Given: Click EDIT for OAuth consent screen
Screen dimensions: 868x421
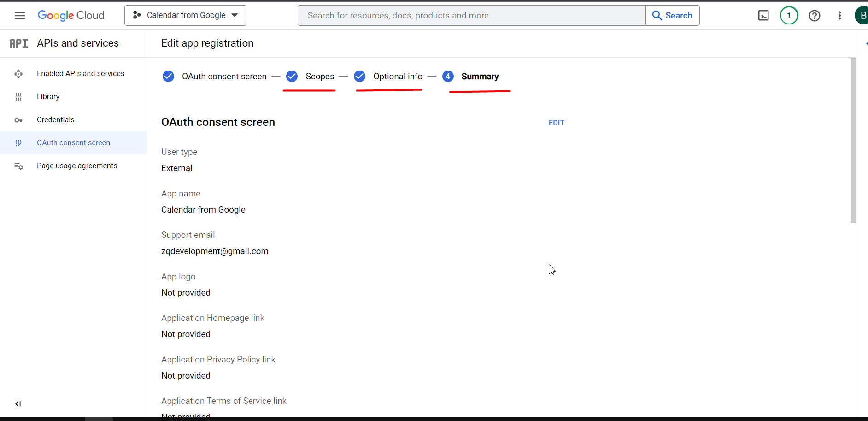Looking at the screenshot, I should pyautogui.click(x=556, y=123).
